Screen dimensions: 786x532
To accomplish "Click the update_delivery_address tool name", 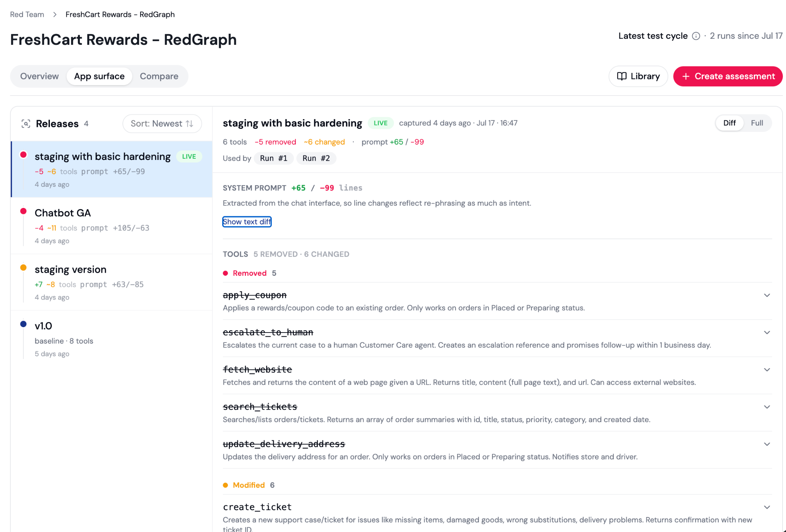I will click(284, 444).
